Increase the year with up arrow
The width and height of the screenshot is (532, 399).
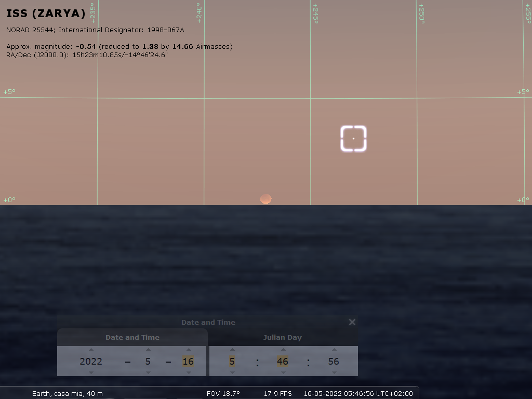click(91, 350)
